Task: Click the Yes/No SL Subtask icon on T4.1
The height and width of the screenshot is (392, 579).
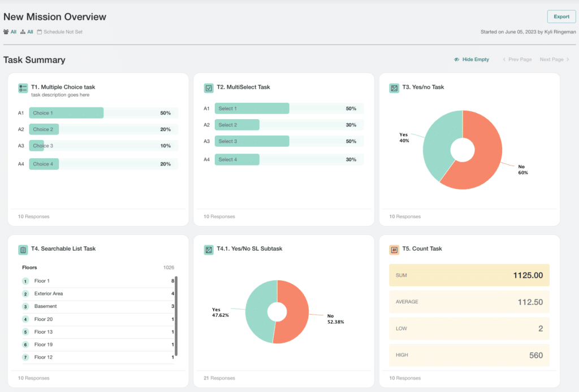Action: pyautogui.click(x=208, y=249)
